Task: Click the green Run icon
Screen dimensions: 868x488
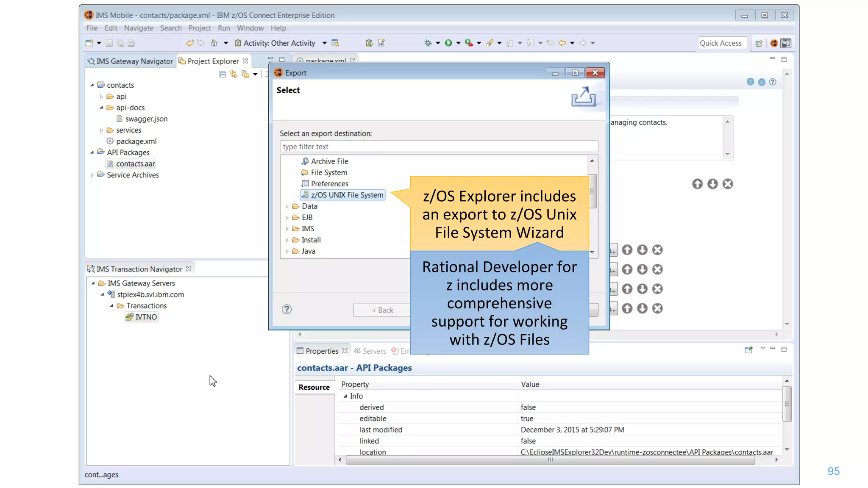Action: [448, 43]
